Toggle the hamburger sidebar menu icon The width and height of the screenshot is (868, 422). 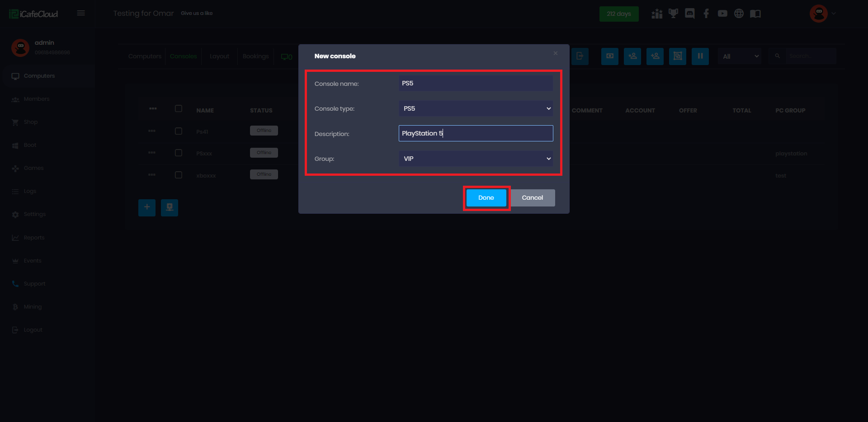tap(81, 13)
